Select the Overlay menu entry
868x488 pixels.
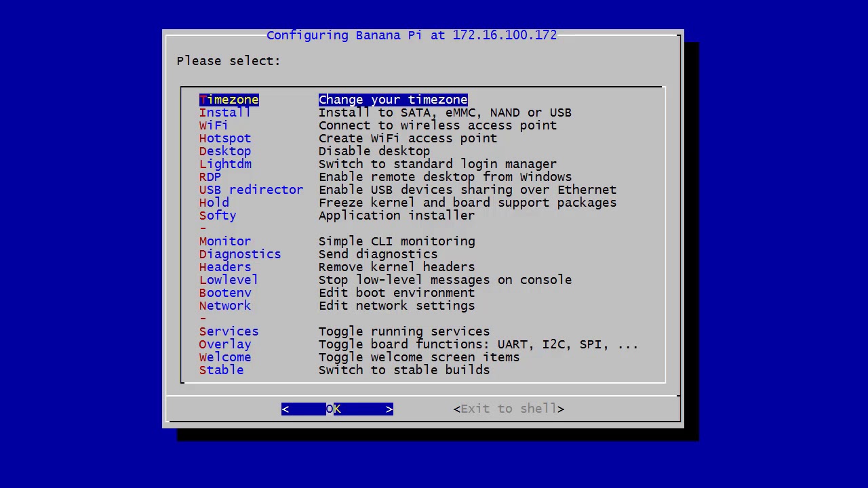(x=225, y=344)
